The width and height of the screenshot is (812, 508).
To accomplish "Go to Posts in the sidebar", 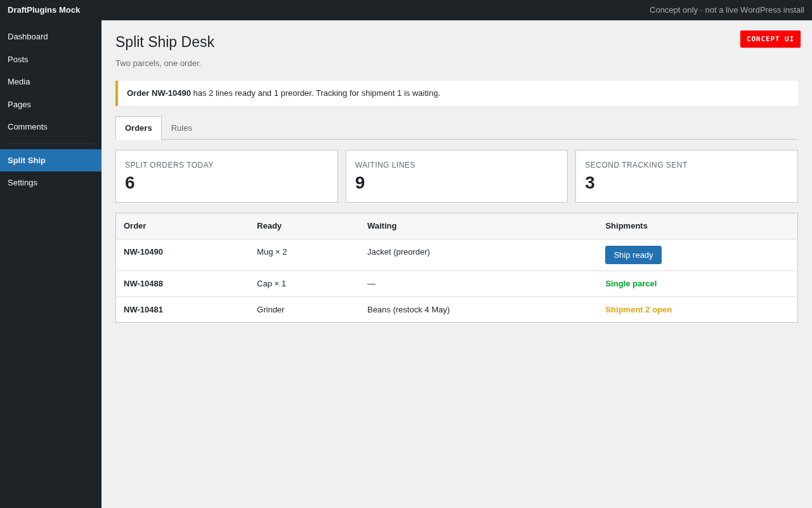I will coord(51,60).
